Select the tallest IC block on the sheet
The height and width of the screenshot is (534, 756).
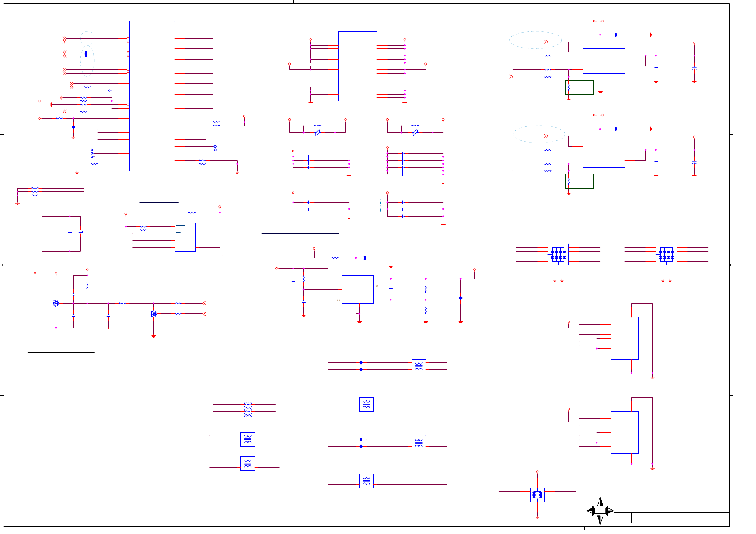[x=152, y=96]
